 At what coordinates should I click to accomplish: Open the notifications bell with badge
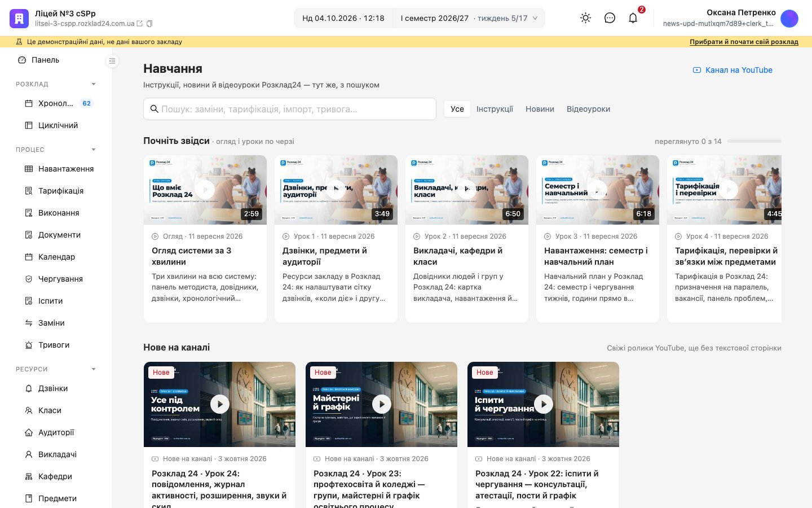click(633, 18)
